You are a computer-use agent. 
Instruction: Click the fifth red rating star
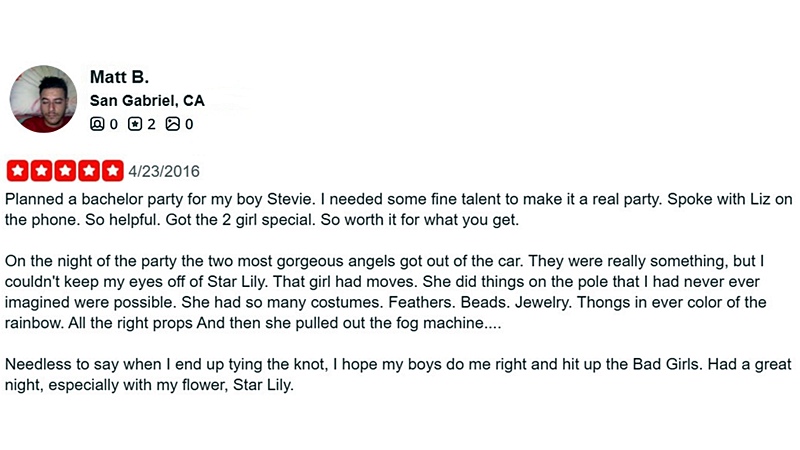[x=113, y=171]
